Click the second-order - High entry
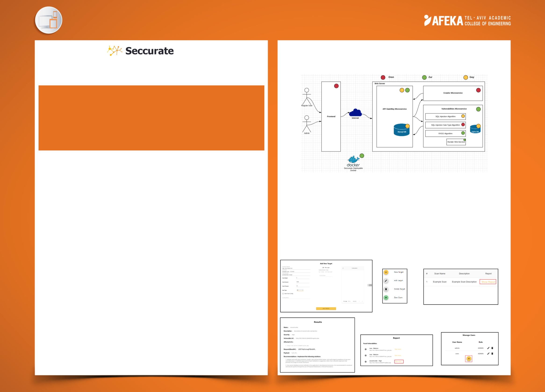 click(376, 361)
